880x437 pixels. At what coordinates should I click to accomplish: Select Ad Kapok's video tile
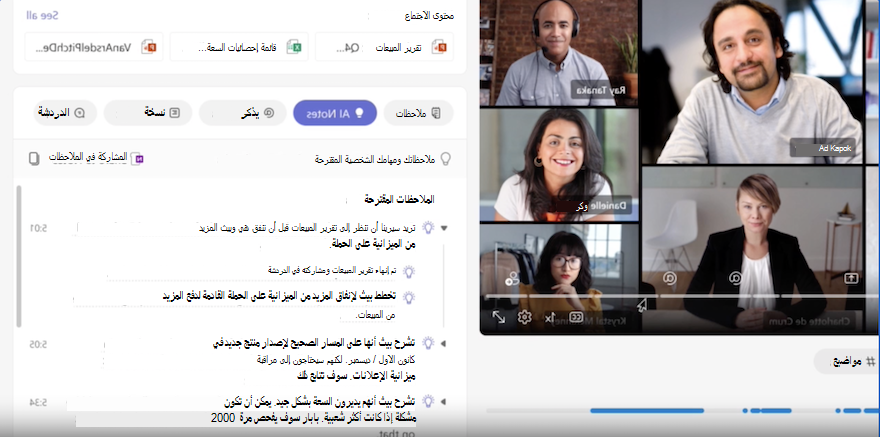[752, 82]
